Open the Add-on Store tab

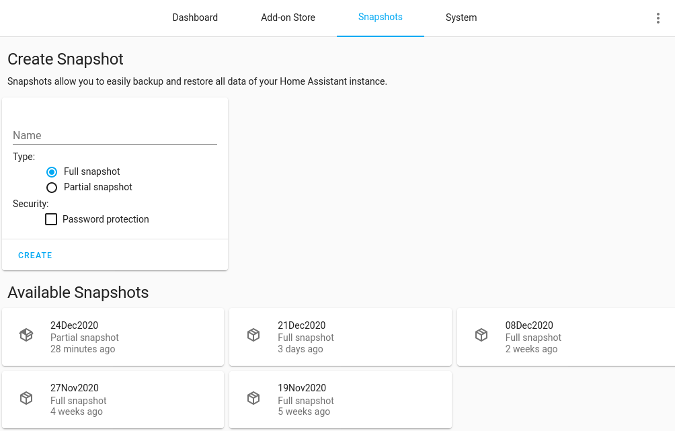coord(288,18)
